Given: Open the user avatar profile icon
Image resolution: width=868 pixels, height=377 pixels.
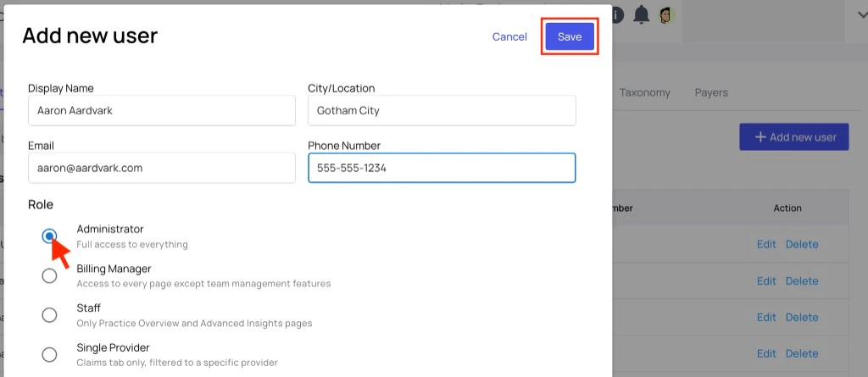Looking at the screenshot, I should click(666, 15).
